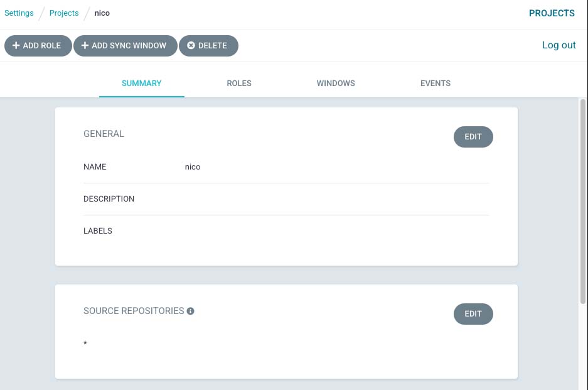588x390 pixels.
Task: View the Events tab
Action: (x=436, y=84)
